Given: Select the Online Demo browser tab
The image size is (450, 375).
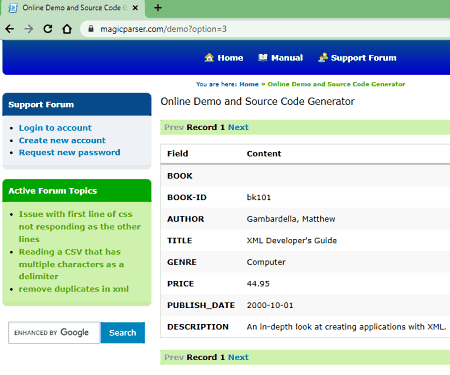Looking at the screenshot, I should 74,8.
